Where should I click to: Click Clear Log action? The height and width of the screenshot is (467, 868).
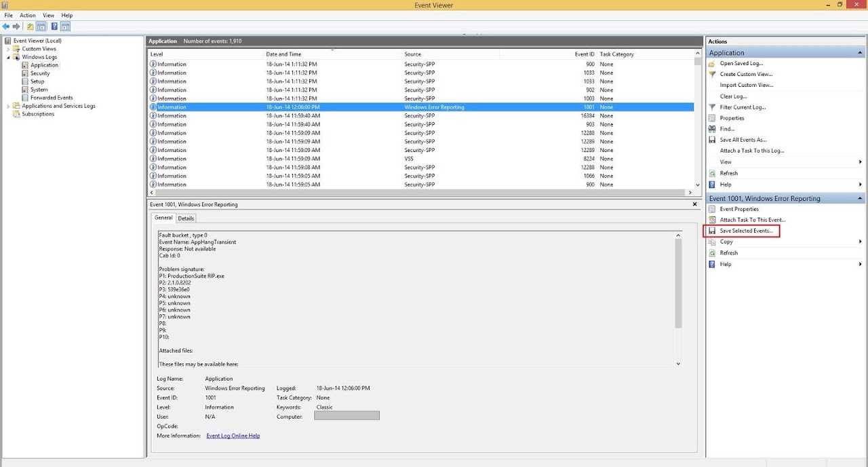[x=733, y=96]
